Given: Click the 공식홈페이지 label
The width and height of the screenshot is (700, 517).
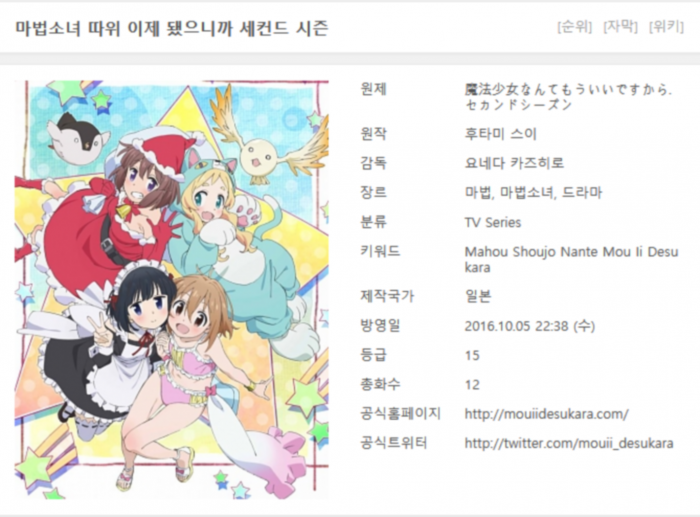Looking at the screenshot, I should click(x=400, y=414).
